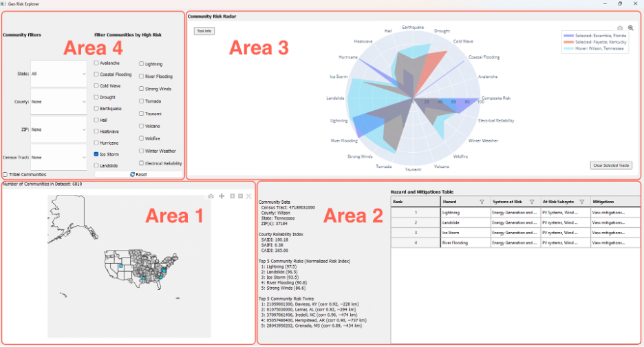
Task: Open the Hazard column filter icon
Action: (x=482, y=202)
